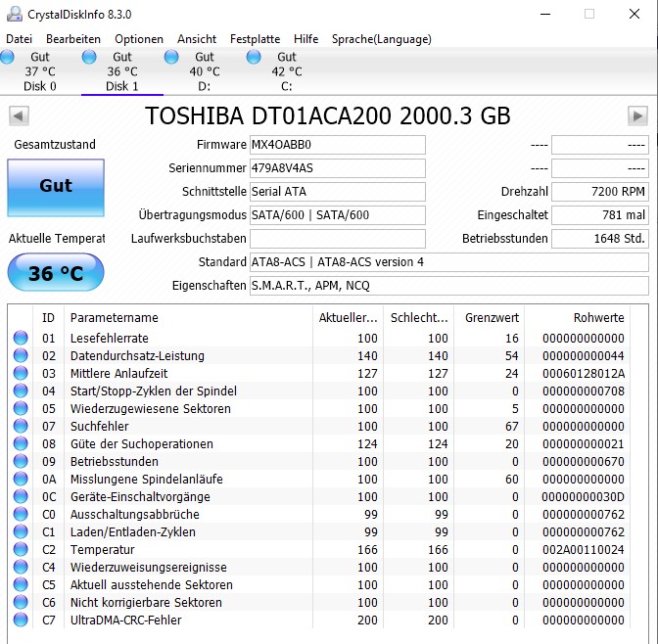Select the Wiederzugewiesene Sektoren row text

click(151, 409)
